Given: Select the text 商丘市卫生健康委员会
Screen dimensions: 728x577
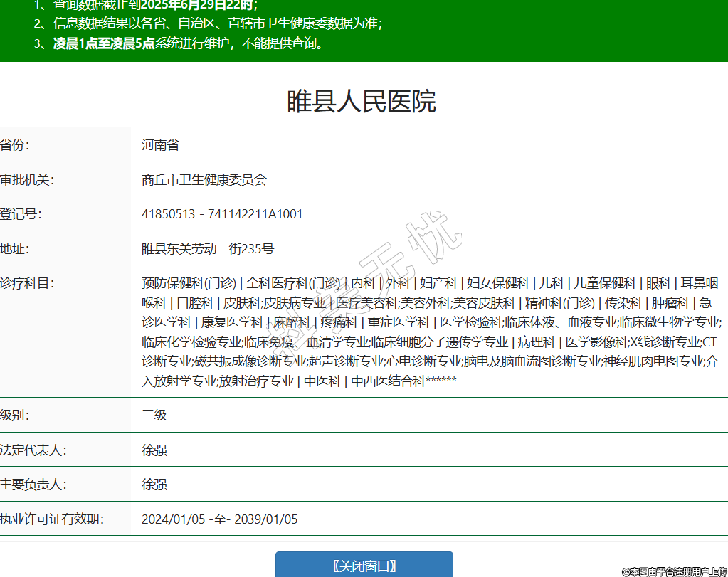Looking at the screenshot, I should click(204, 180).
